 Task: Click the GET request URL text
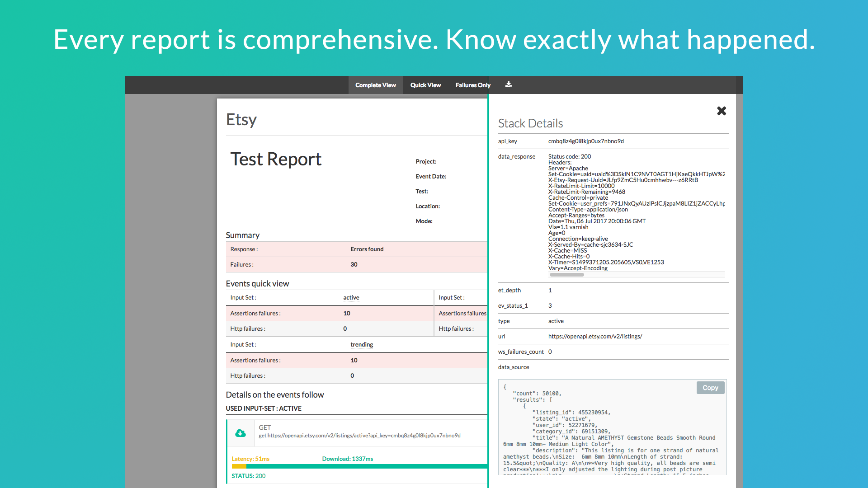359,436
